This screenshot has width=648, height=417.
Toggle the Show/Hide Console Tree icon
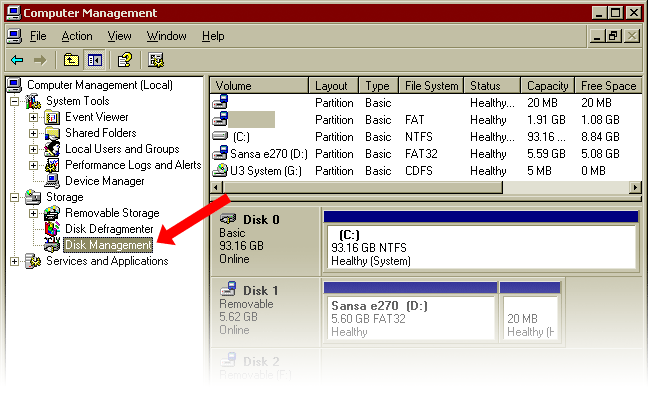94,60
